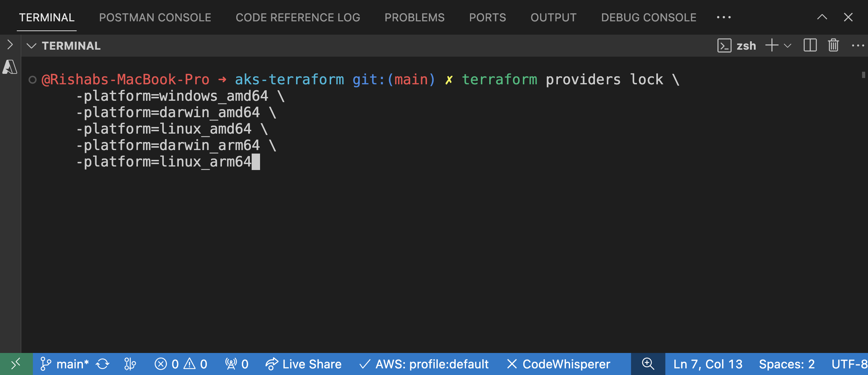This screenshot has height=375, width=868.
Task: Open the PORTS tab
Action: [488, 17]
